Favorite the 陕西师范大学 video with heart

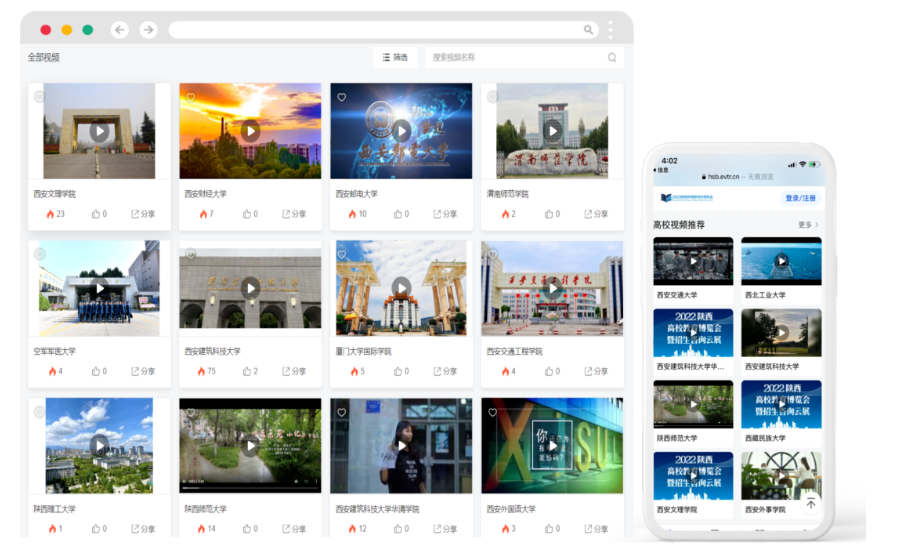click(x=190, y=412)
